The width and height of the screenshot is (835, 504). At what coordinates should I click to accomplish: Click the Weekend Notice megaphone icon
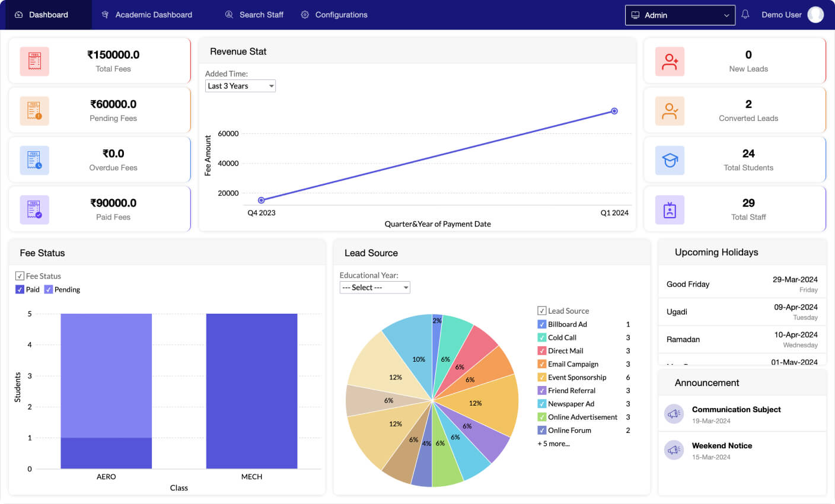pos(674,450)
